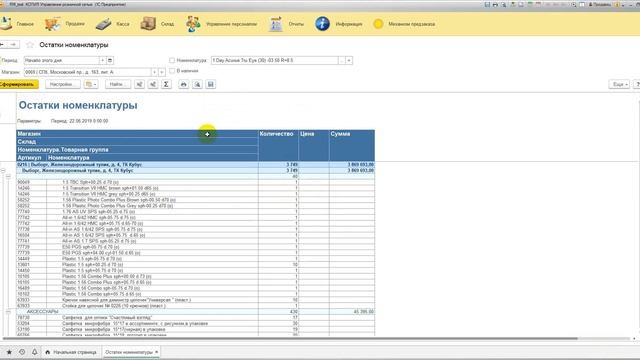Select the Салфетка Счастливый взгляд row
Image resolution: width=640 pixels, height=360 pixels.
pyautogui.click(x=196, y=317)
